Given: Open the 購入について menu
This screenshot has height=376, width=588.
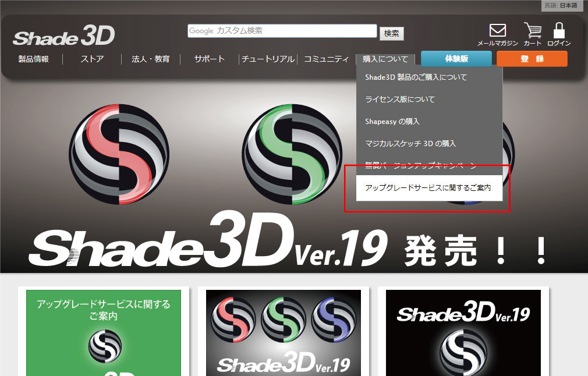Looking at the screenshot, I should (385, 59).
